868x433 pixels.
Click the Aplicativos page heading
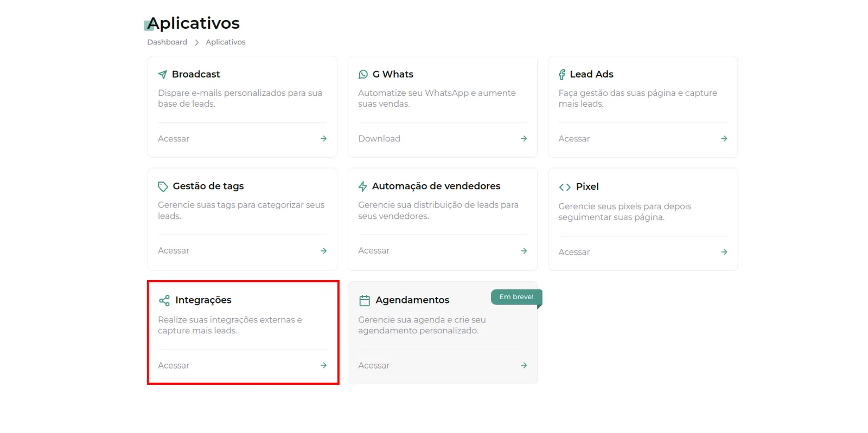pyautogui.click(x=194, y=23)
